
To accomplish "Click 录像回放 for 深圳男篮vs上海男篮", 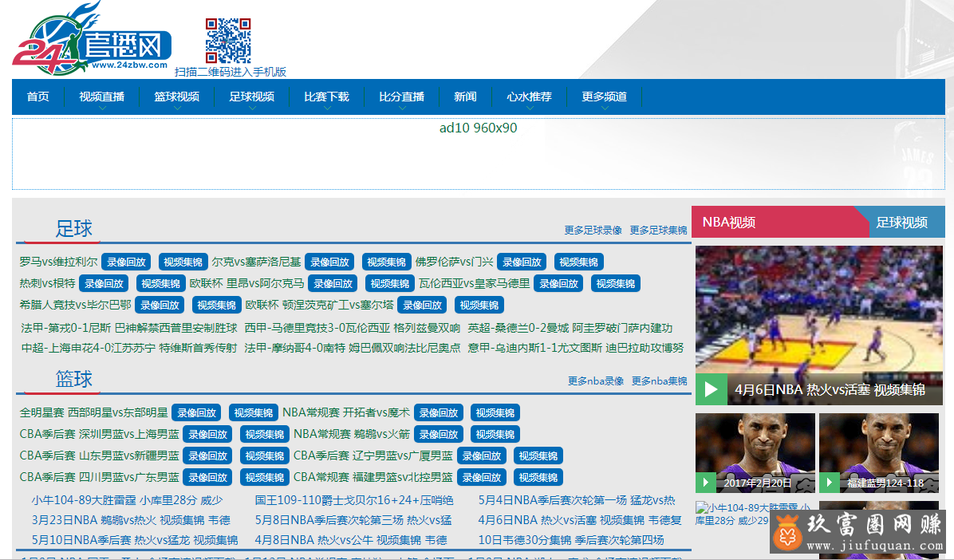I will pos(208,435).
